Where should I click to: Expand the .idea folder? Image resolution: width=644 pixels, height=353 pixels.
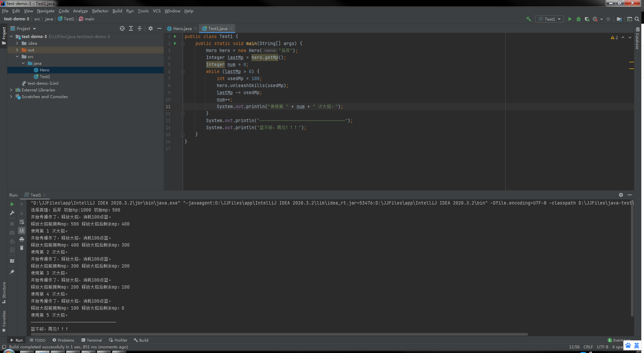tap(17, 43)
